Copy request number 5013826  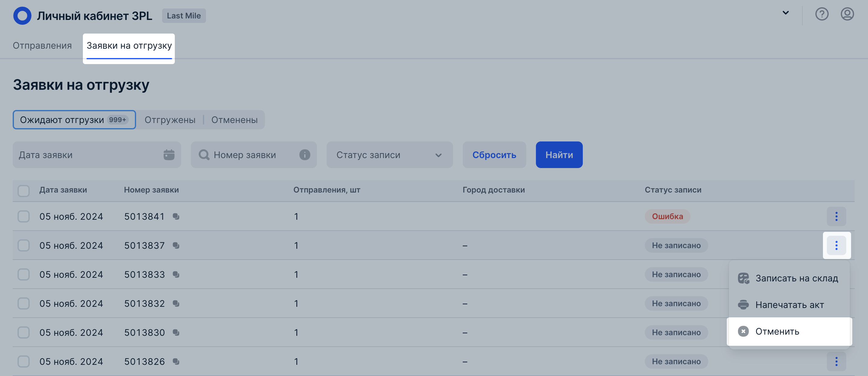click(176, 361)
